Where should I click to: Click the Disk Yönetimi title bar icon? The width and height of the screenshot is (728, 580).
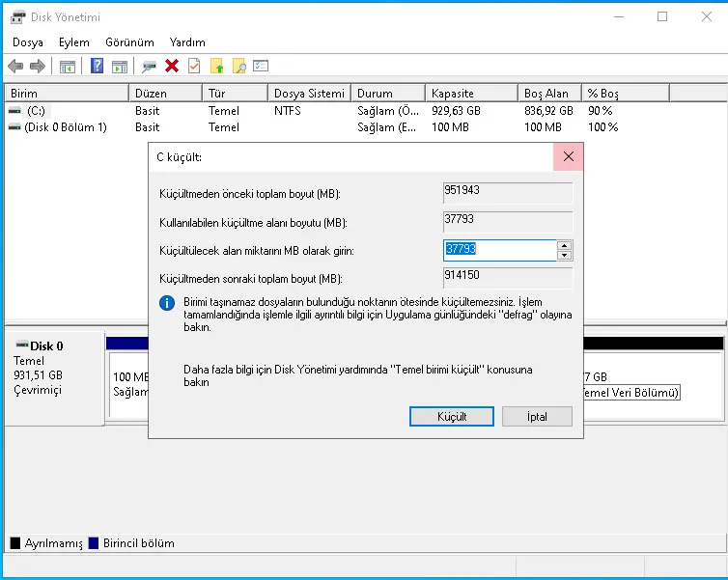click(17, 17)
